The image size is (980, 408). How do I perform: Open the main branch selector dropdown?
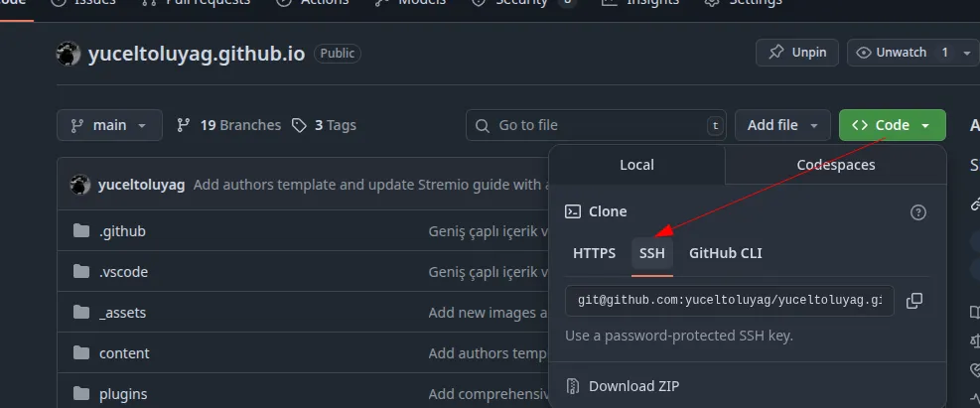coord(109,126)
